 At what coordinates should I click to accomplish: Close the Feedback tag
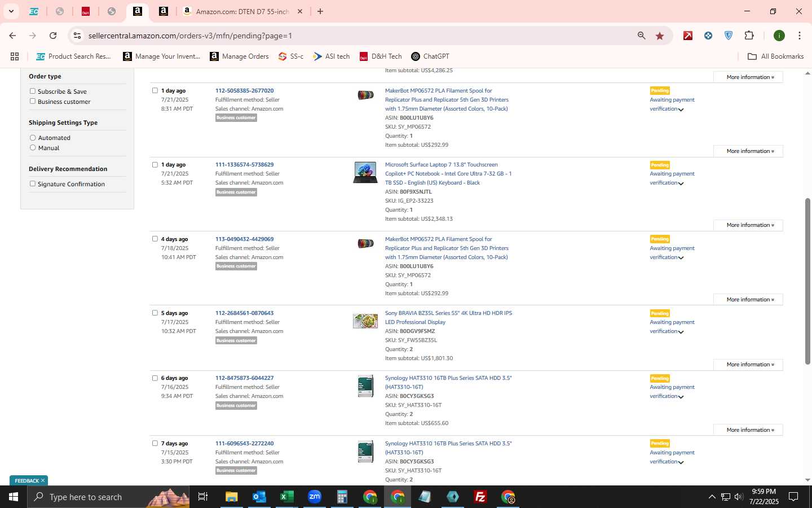click(43, 480)
